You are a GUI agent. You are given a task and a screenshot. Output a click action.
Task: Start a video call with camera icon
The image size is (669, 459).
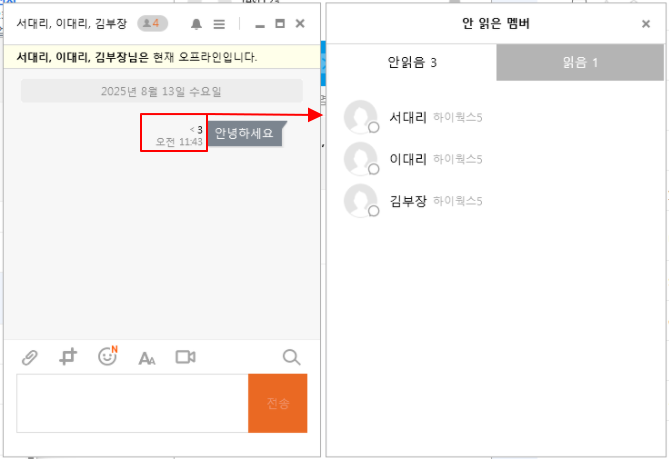tap(185, 357)
